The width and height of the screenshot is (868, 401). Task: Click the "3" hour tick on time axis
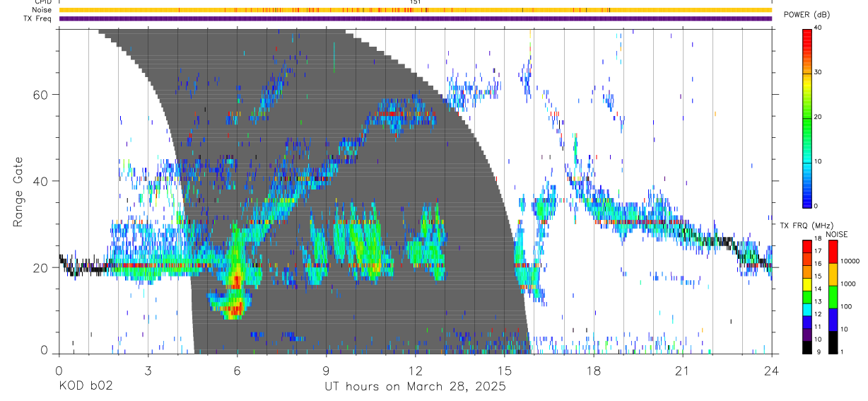[148, 370]
